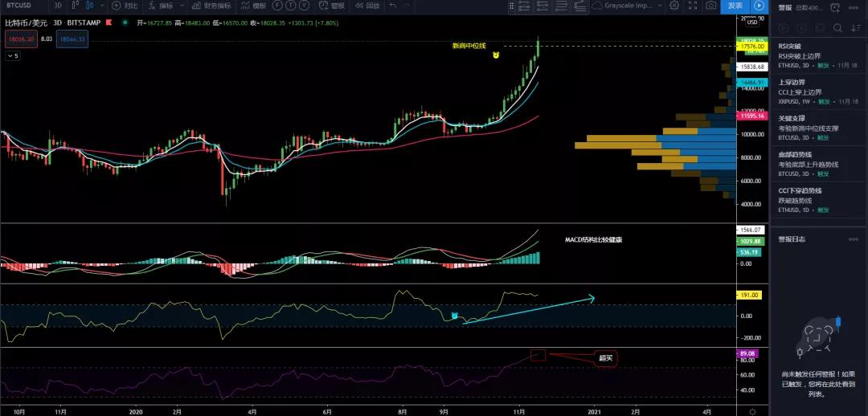
Task: Click the pink 11595.16 price label
Action: pos(751,116)
